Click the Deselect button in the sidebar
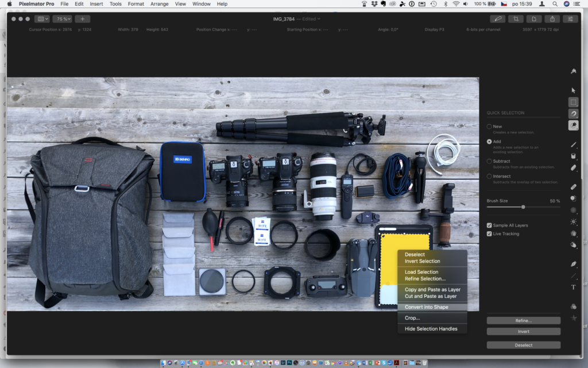 coord(524,345)
